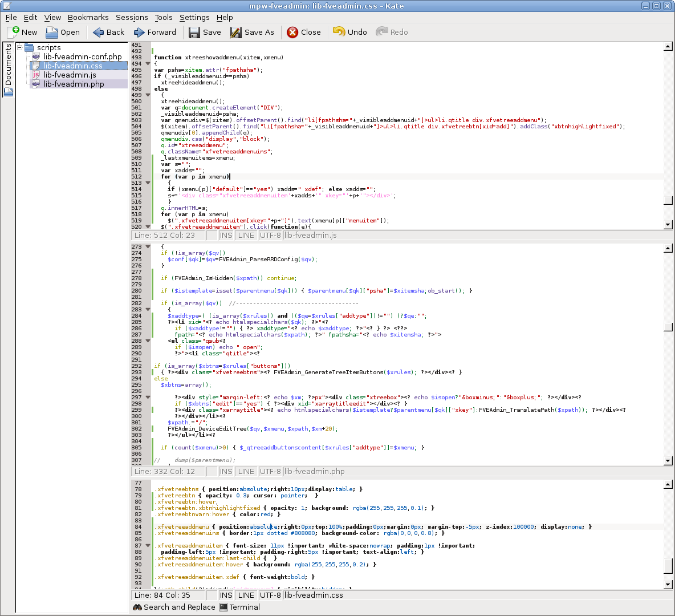
Task: Click 'Line: 332 Col: 12' status text
Action: tap(164, 471)
